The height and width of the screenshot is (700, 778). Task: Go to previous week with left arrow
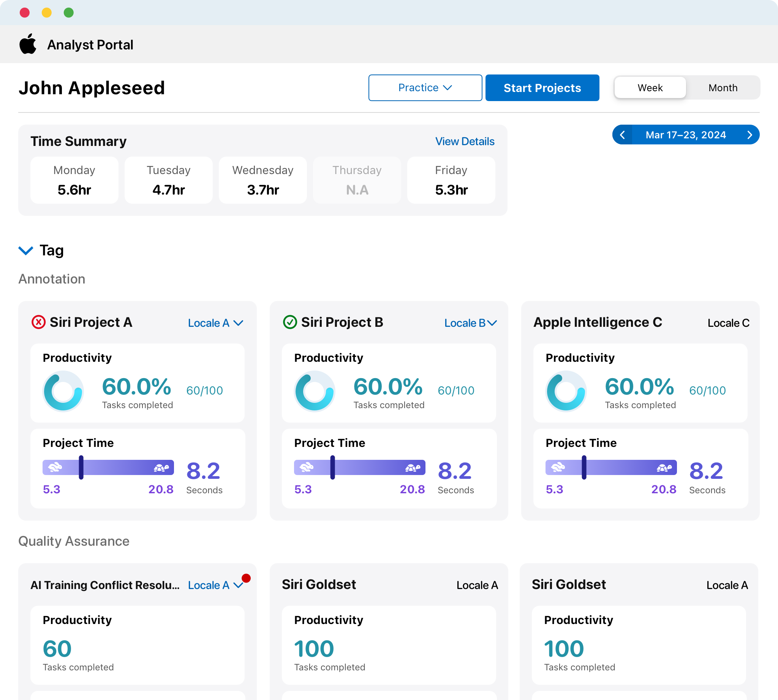(622, 135)
